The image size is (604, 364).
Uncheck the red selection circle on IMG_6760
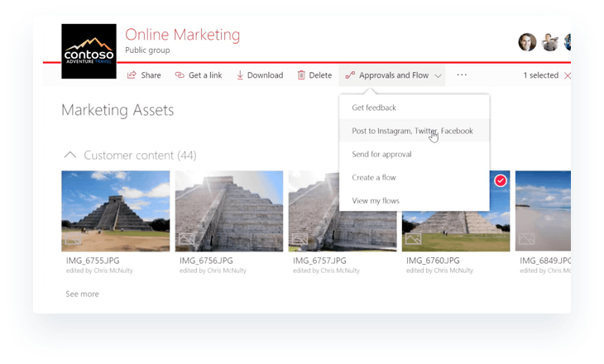[501, 180]
